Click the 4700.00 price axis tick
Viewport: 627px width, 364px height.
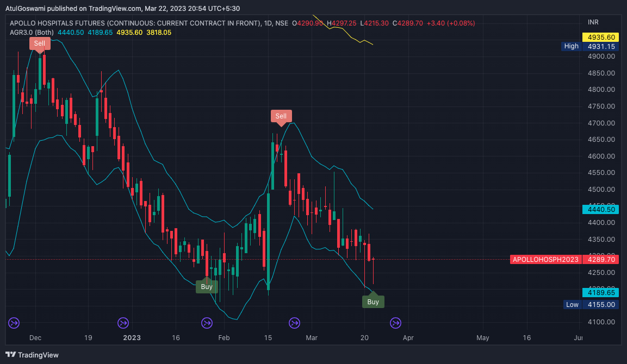tap(601, 123)
